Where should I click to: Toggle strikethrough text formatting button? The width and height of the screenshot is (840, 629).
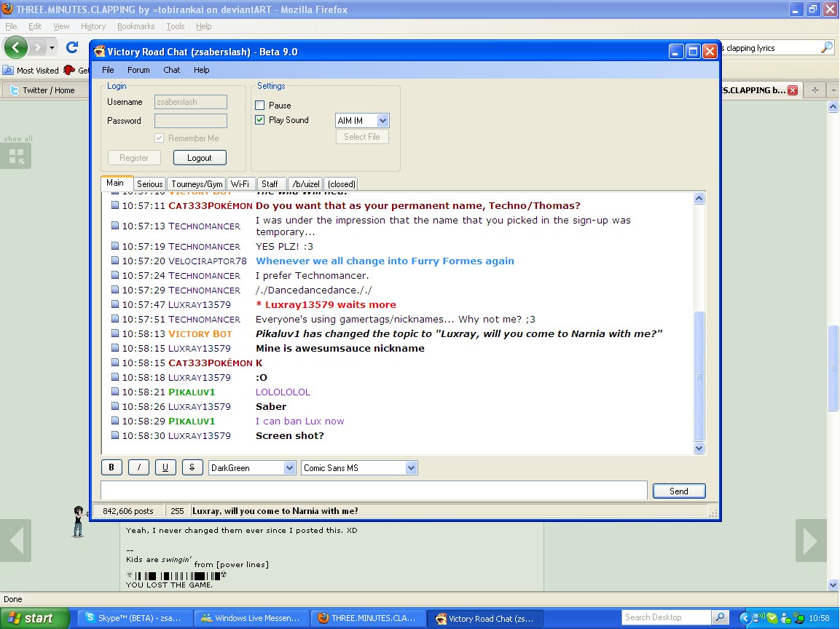pyautogui.click(x=192, y=468)
